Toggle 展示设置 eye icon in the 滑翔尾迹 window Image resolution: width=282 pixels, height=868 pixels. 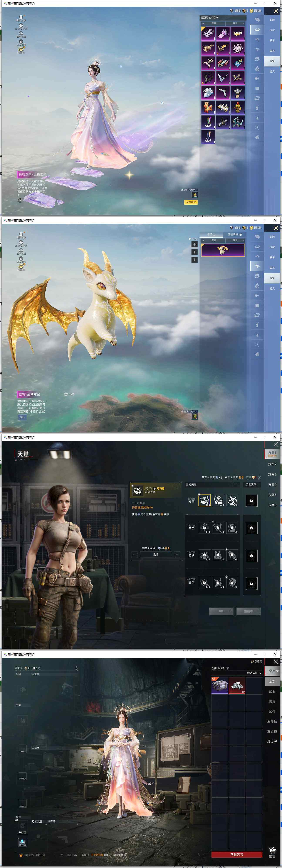(21, 33)
